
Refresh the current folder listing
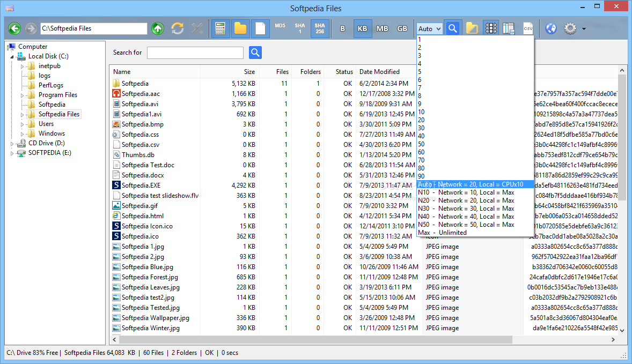pos(178,28)
